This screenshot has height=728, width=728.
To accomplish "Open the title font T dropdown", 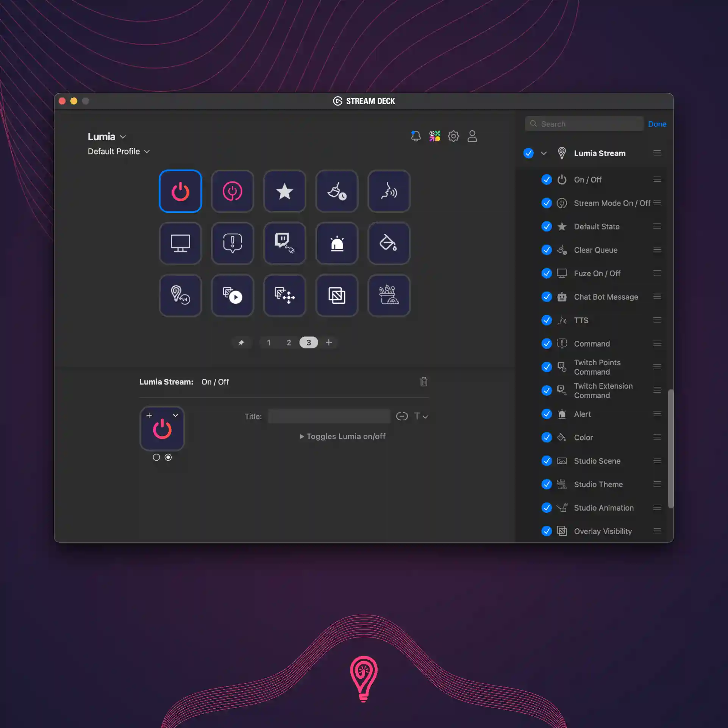I will click(x=421, y=416).
